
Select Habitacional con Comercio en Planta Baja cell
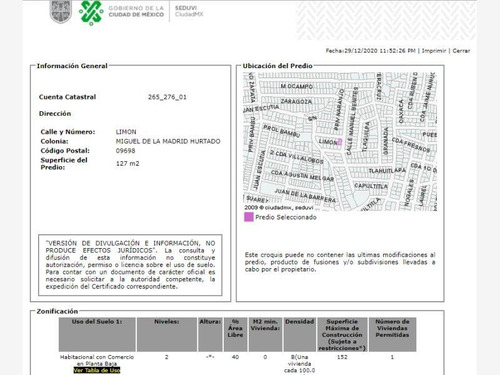(x=97, y=360)
